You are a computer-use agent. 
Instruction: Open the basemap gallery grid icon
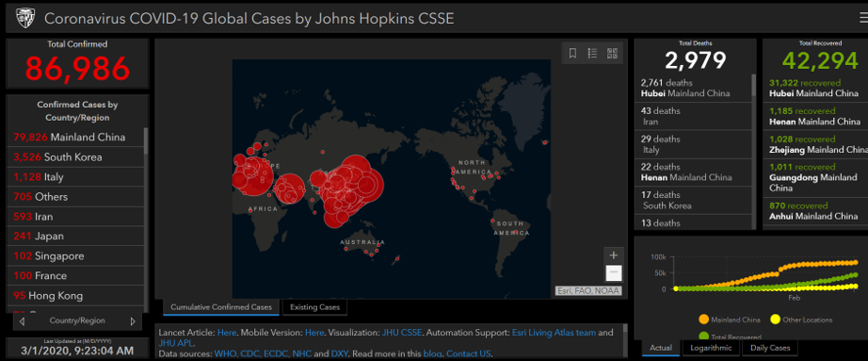pos(612,53)
